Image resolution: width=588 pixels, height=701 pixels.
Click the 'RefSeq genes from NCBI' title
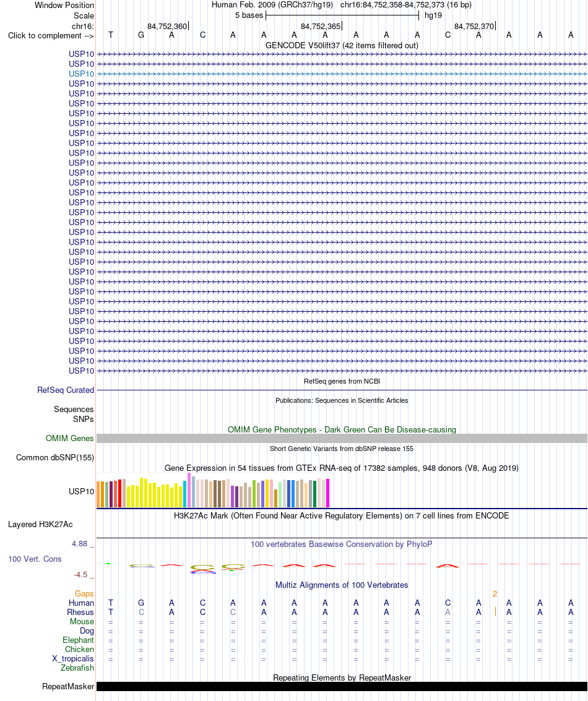click(342, 381)
